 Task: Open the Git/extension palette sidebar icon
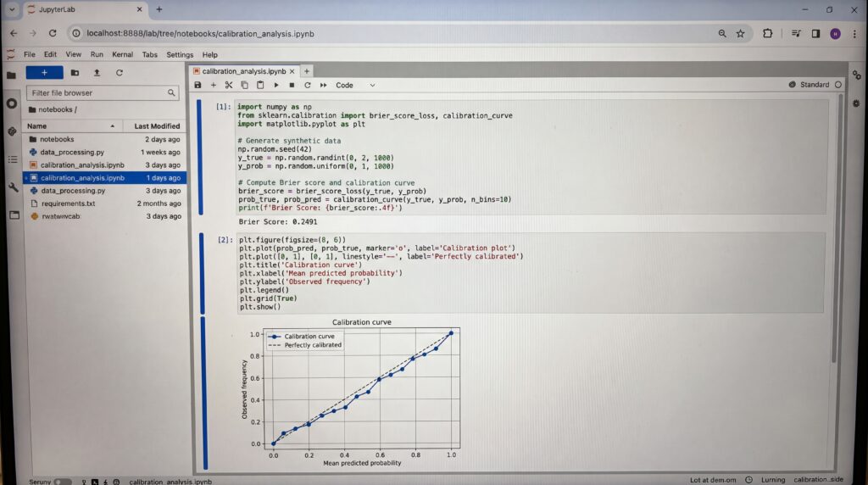tap(12, 131)
